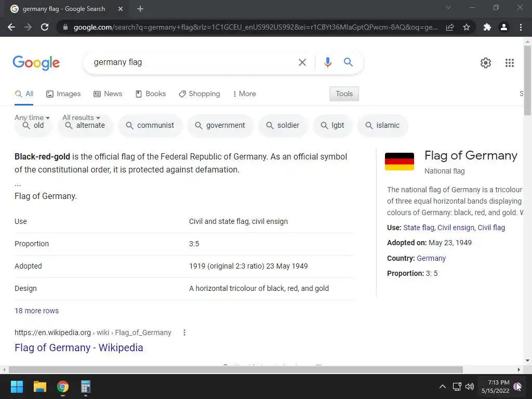Click the Chrome taskbar icon

point(63,387)
